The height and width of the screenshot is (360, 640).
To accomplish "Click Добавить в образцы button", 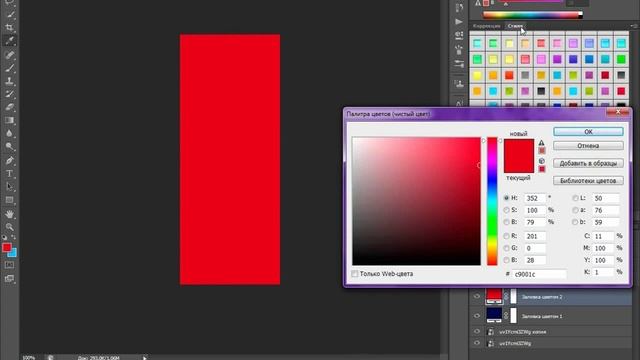I will pyautogui.click(x=588, y=163).
